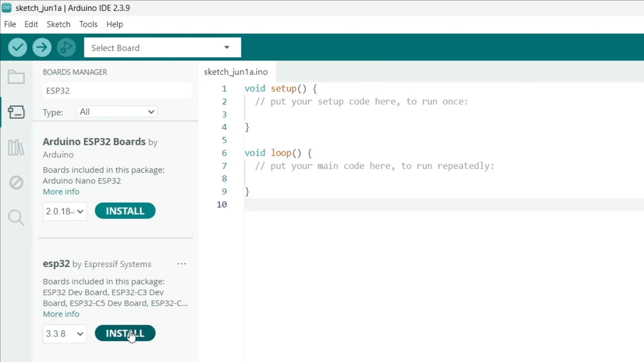Click line number 6 in the gutter
This screenshot has height=362, width=644.
click(224, 153)
